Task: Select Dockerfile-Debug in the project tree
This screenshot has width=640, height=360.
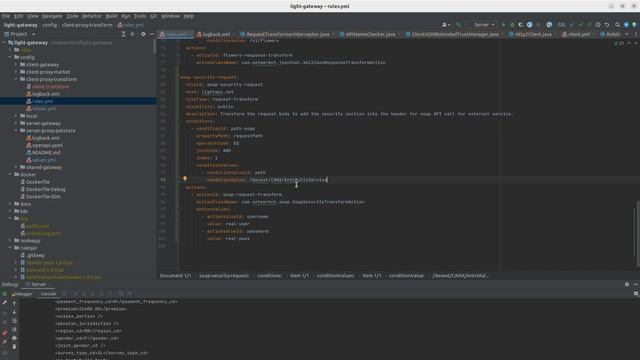Action: (45, 189)
